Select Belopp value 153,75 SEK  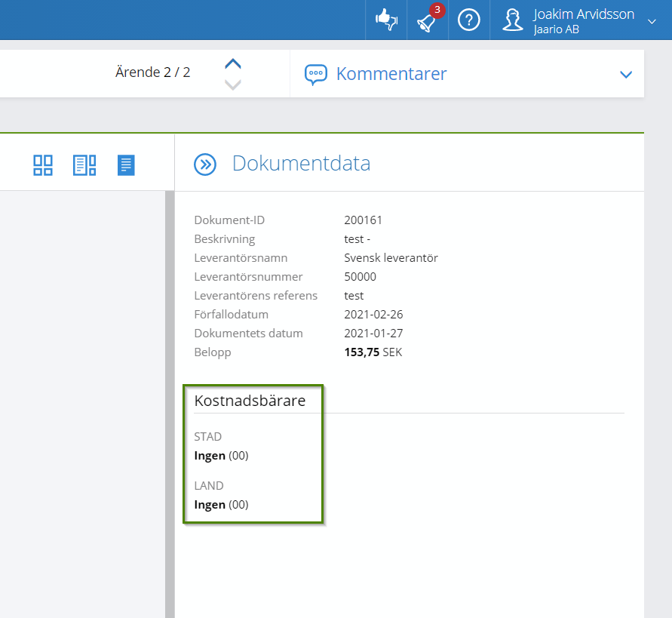point(373,352)
